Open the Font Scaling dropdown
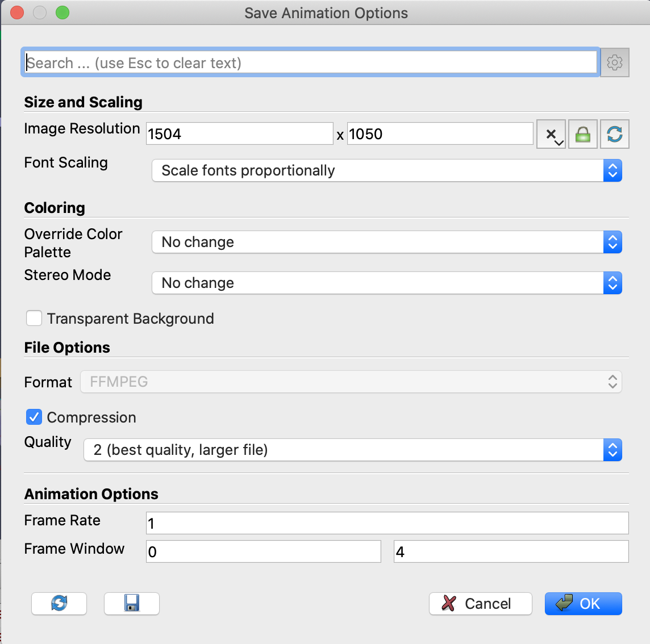 [386, 170]
